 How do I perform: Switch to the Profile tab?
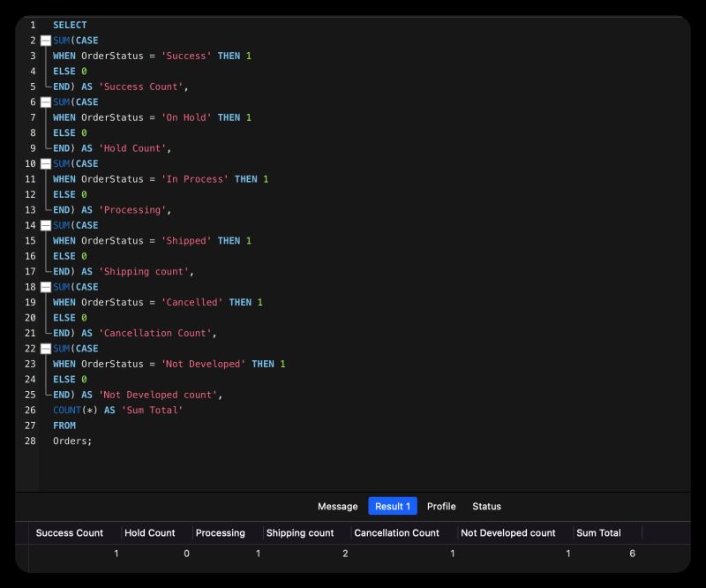coord(441,506)
